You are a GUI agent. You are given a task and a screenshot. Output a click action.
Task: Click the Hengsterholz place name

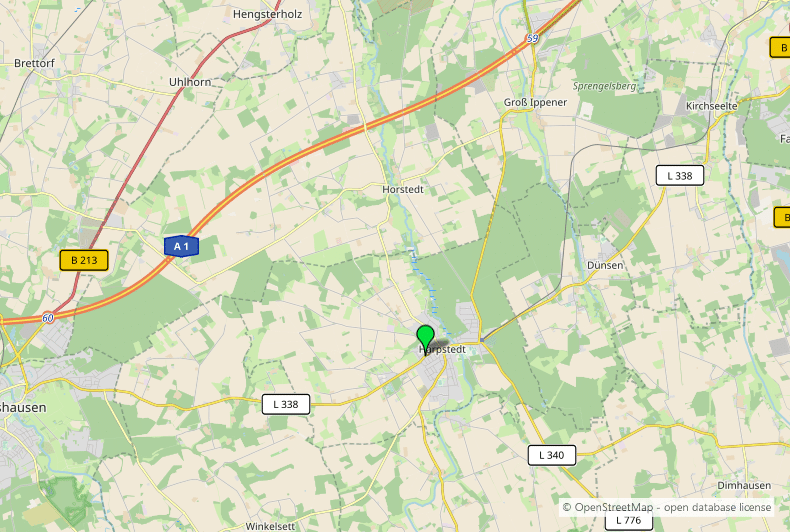268,15
